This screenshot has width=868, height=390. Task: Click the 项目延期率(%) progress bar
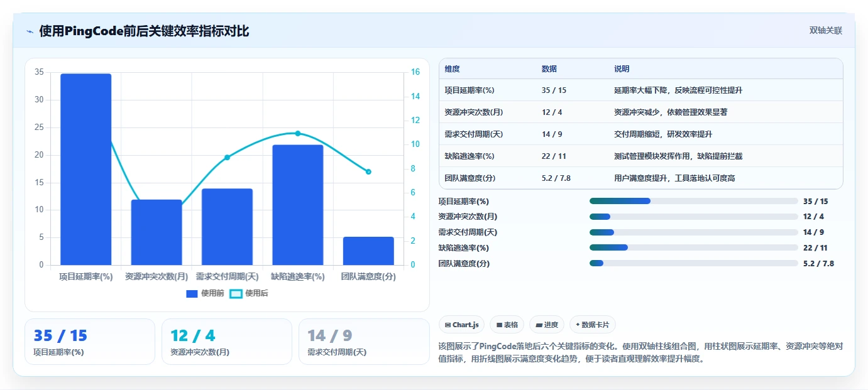pyautogui.click(x=694, y=201)
